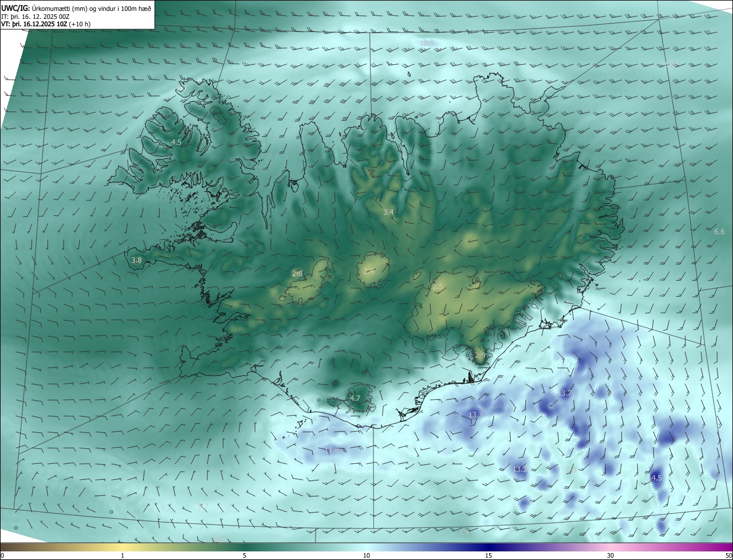Click the "4.7" value on the map
This screenshot has height=560, width=733.
click(x=355, y=398)
